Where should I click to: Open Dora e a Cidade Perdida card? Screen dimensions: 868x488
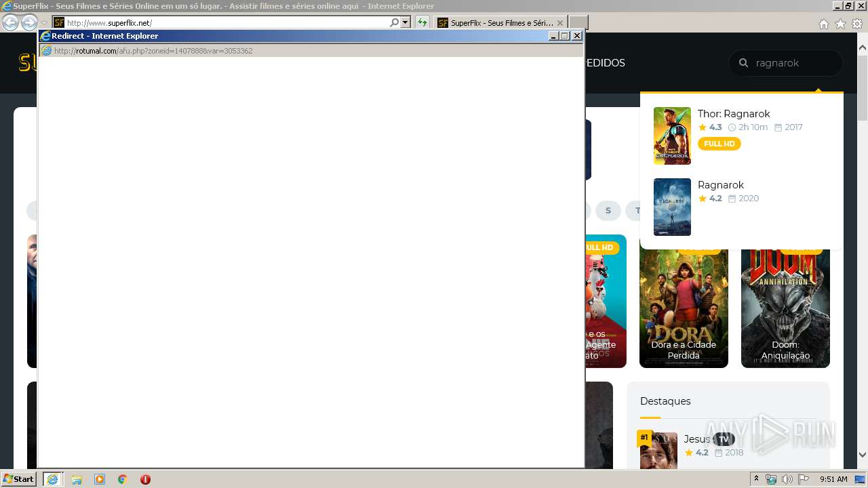[x=684, y=308]
